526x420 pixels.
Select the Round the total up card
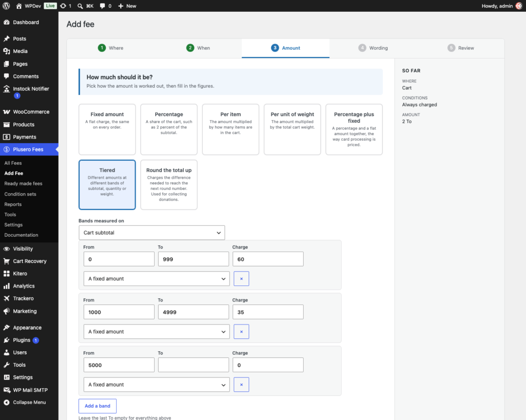168,185
